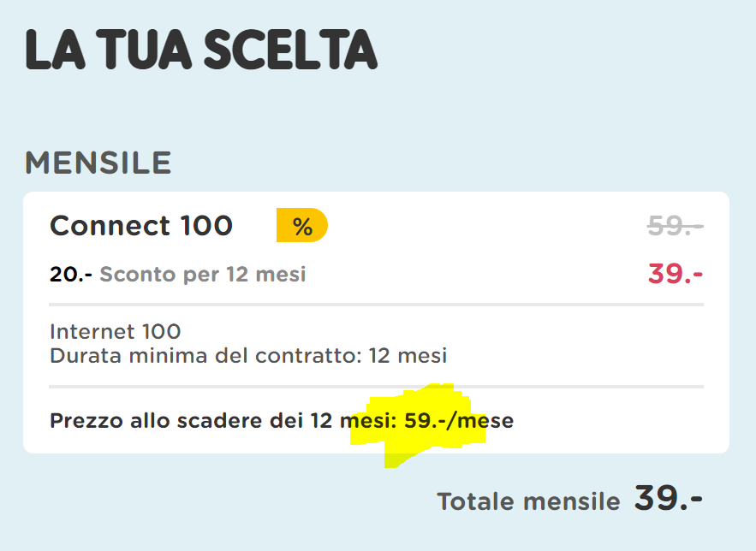Click the word "Totale" near the bottom
Image resolution: width=756 pixels, height=551 pixels.
478,501
